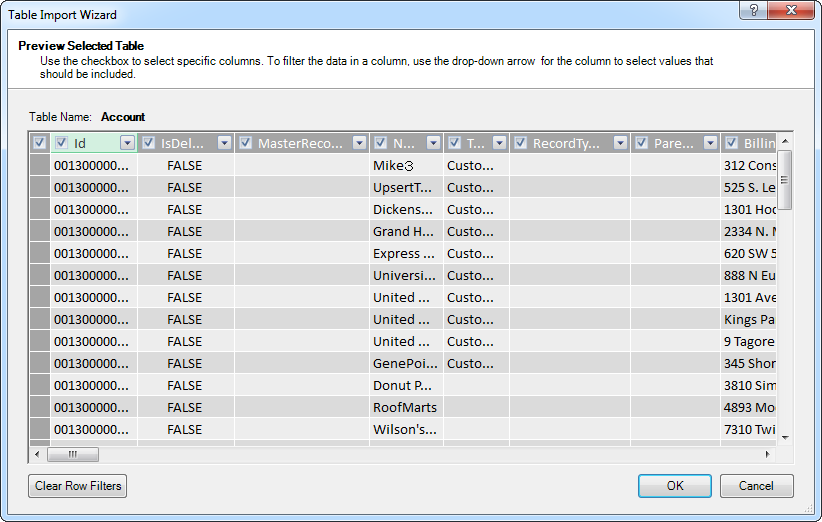822x522 pixels.
Task: Open the Pare... column filter dropdown
Action: (x=710, y=143)
